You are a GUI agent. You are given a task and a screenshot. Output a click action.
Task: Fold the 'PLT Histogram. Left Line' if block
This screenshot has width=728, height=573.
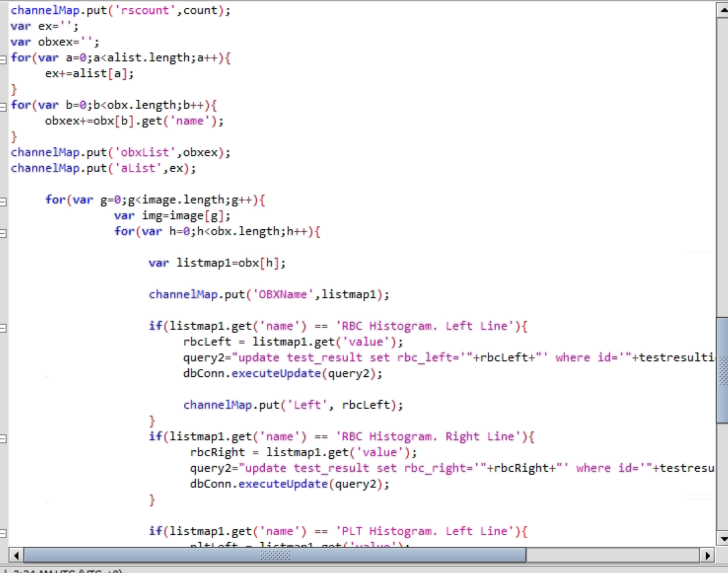click(3, 533)
